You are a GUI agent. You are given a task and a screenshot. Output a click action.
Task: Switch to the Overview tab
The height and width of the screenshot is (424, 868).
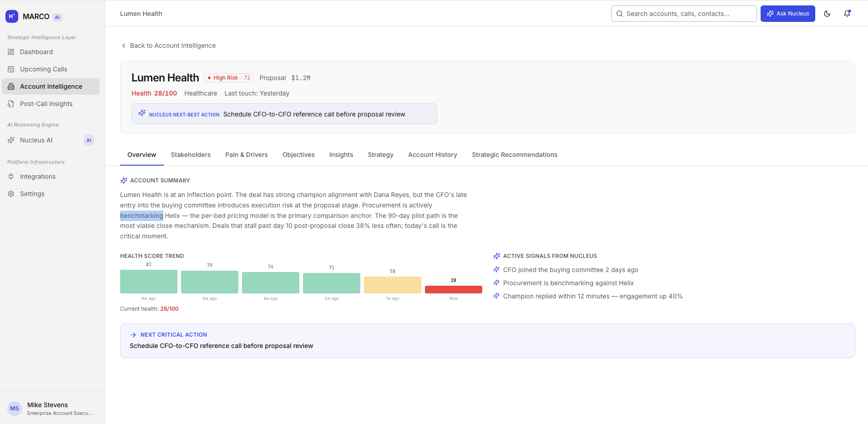(x=141, y=155)
